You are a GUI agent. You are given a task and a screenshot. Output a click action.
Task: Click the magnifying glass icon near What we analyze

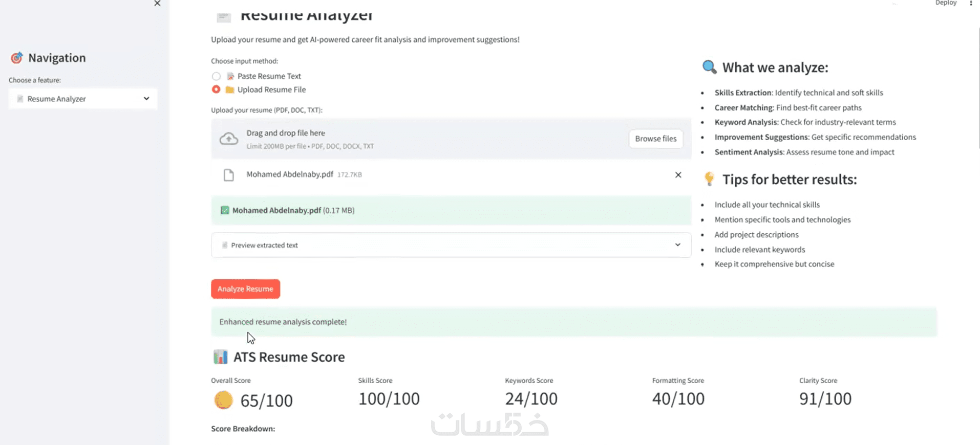click(x=709, y=67)
